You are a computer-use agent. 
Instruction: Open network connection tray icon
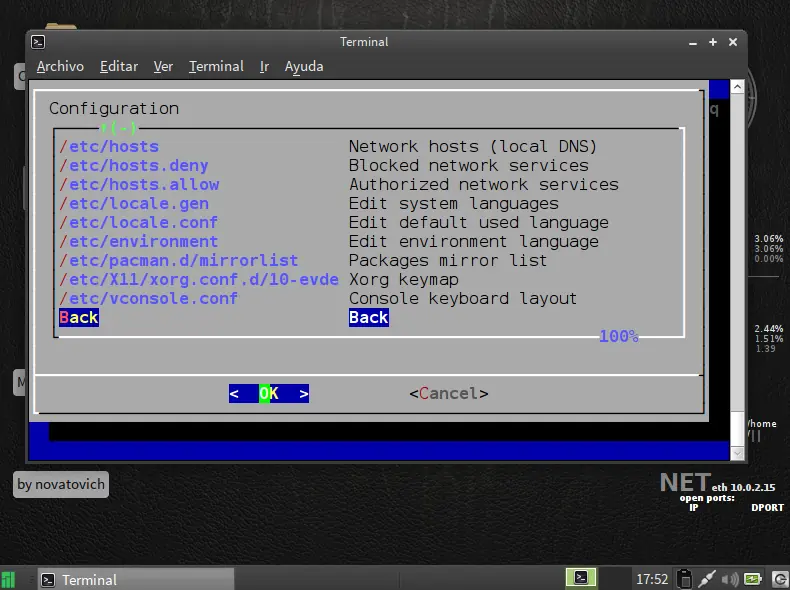(706, 579)
